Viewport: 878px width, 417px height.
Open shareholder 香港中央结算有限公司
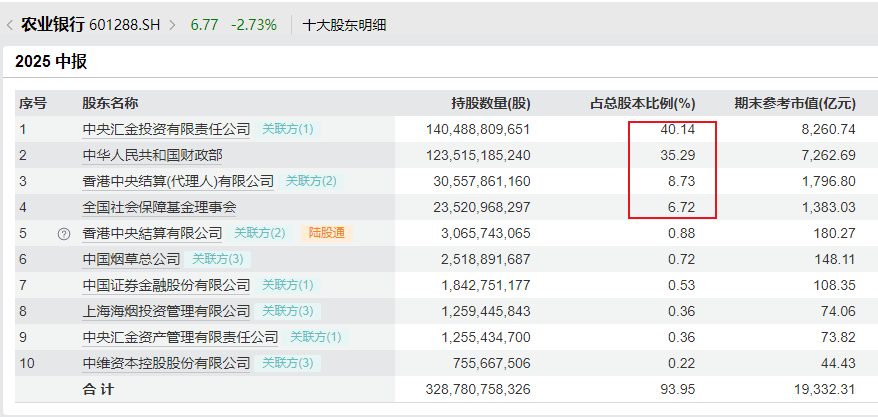(x=152, y=233)
